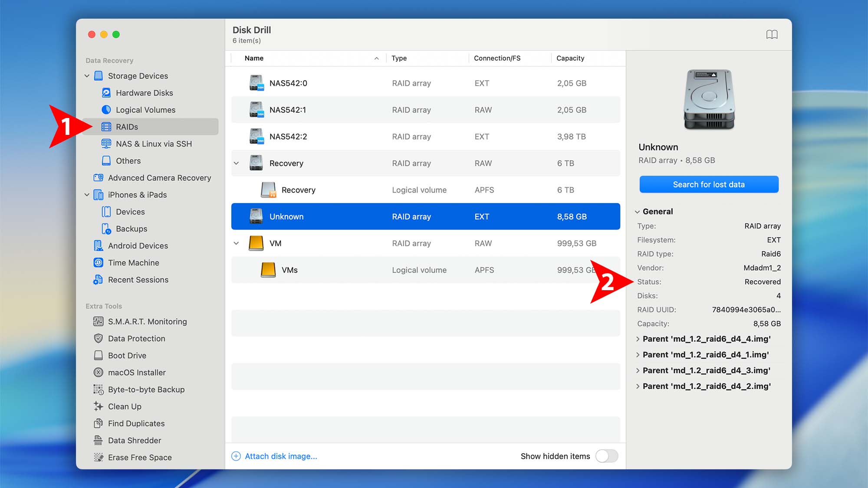Click the Android Devices icon
The image size is (868, 488).
[x=99, y=246]
